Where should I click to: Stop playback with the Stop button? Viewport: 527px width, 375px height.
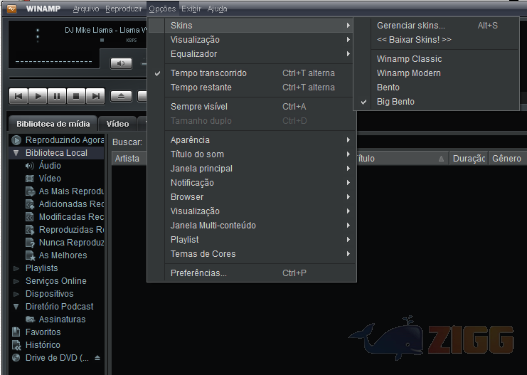pyautogui.click(x=76, y=96)
